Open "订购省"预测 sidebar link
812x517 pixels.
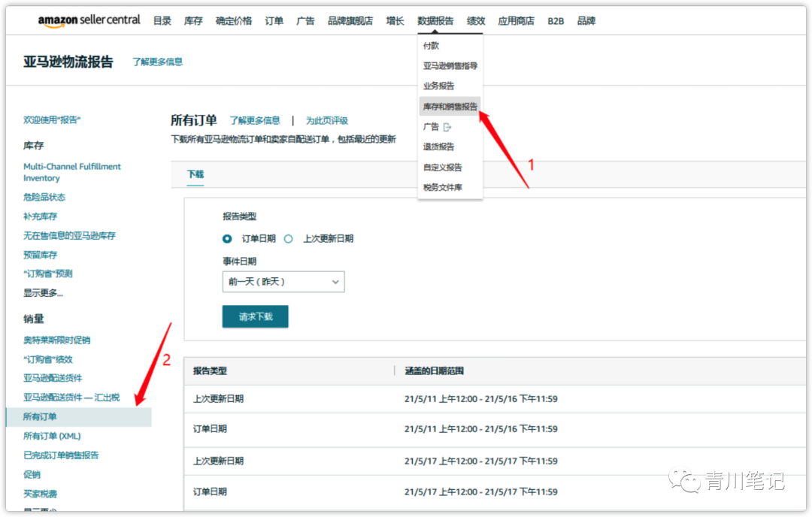(47, 274)
